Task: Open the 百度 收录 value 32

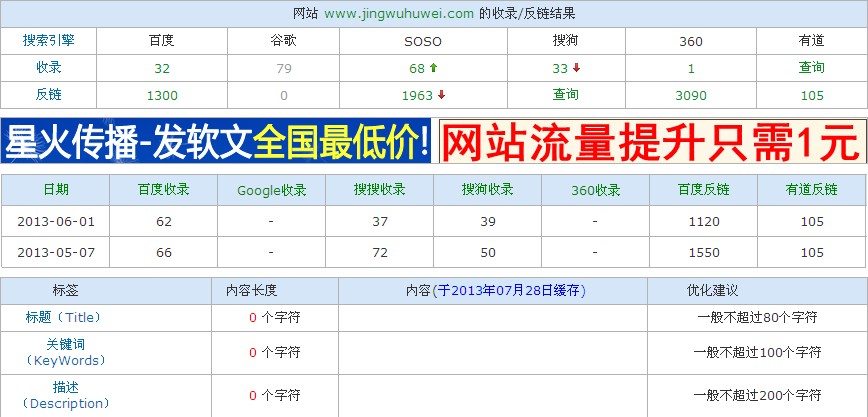Action: pos(162,69)
